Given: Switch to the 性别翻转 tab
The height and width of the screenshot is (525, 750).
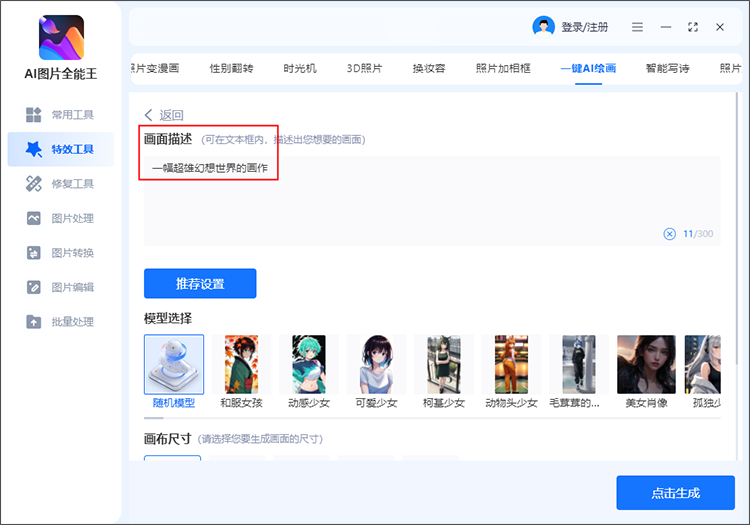Looking at the screenshot, I should tap(231, 68).
